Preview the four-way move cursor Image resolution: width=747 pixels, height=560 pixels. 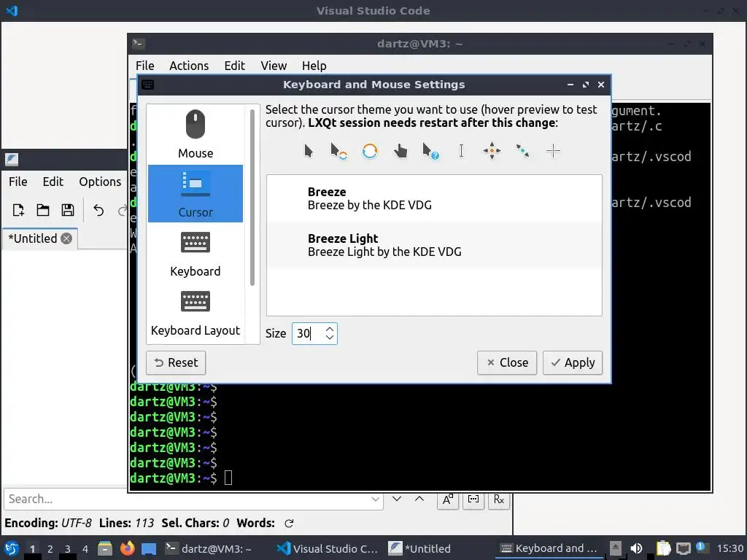coord(492,152)
